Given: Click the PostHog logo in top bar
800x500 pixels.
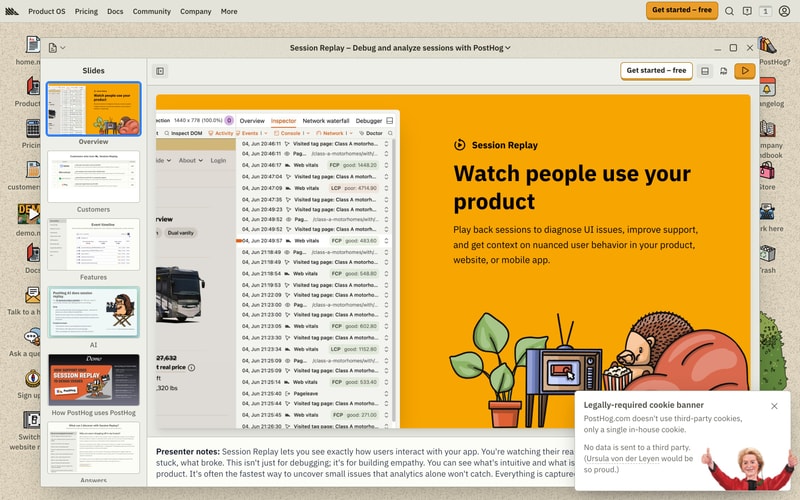Looking at the screenshot, I should (12, 11).
